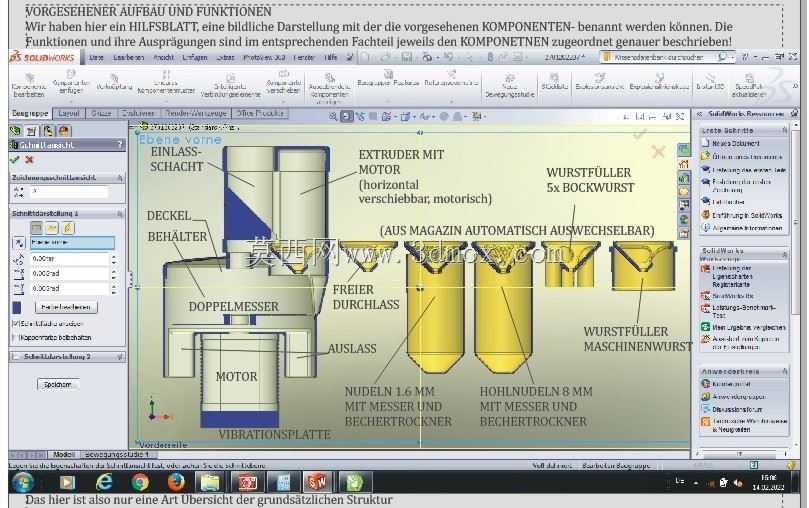
Task: Open search dropdown arrow in knowledge base box
Action: click(732, 57)
